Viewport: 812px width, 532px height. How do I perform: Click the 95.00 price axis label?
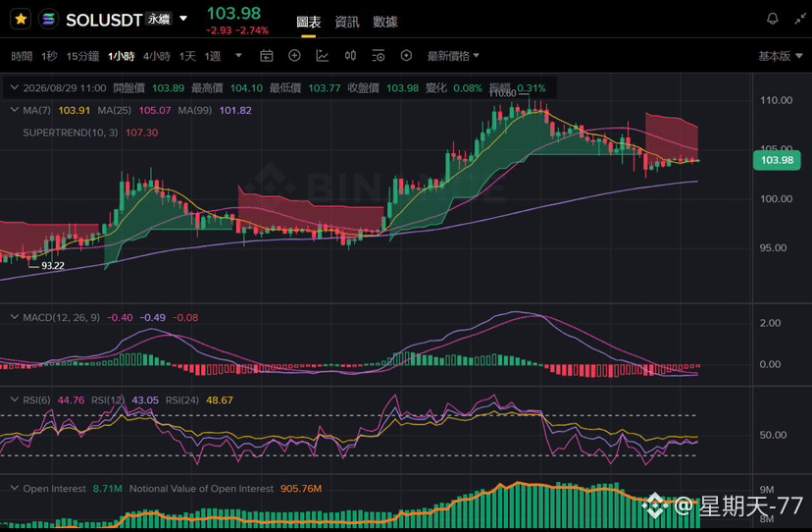(773, 248)
